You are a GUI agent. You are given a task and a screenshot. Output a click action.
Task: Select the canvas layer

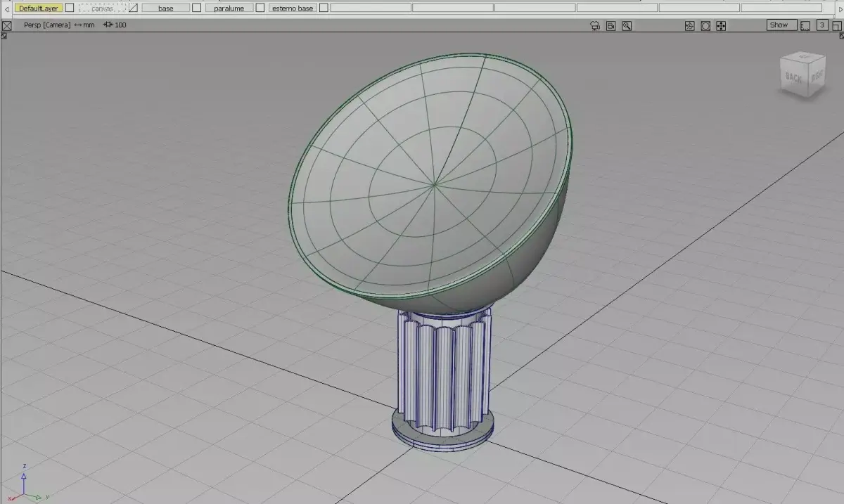point(102,8)
